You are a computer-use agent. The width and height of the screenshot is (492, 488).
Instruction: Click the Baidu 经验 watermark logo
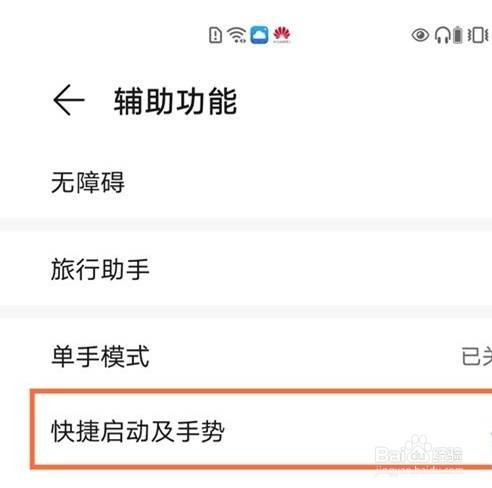[419, 451]
